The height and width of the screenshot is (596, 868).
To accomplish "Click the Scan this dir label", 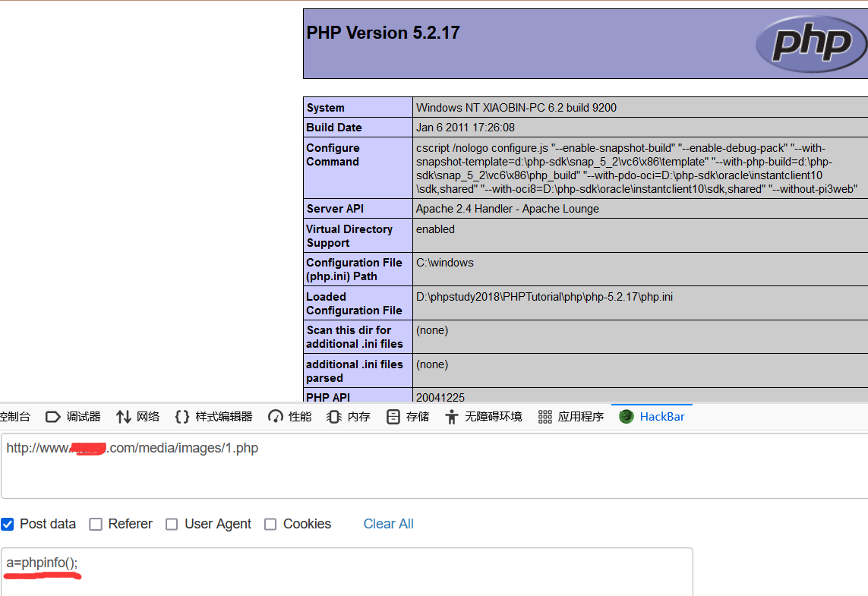I will coord(355,337).
